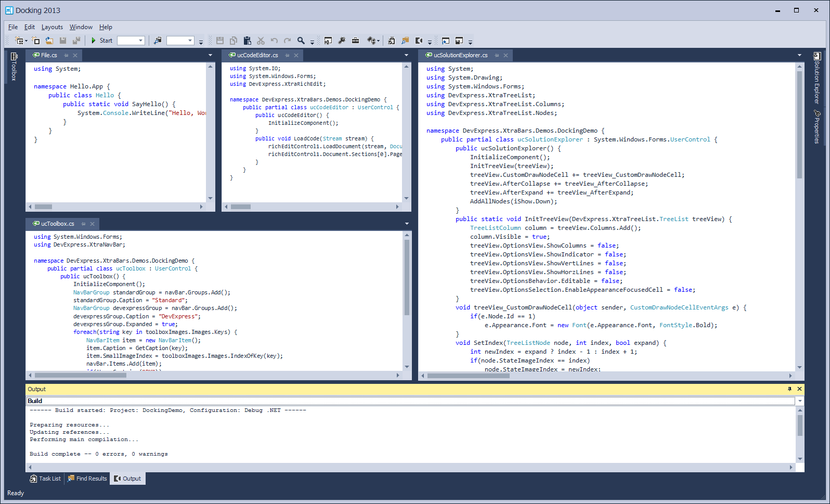Image resolution: width=830 pixels, height=504 pixels.
Task: Open the auto-hidden Solution Explorer panel
Action: tap(817, 78)
